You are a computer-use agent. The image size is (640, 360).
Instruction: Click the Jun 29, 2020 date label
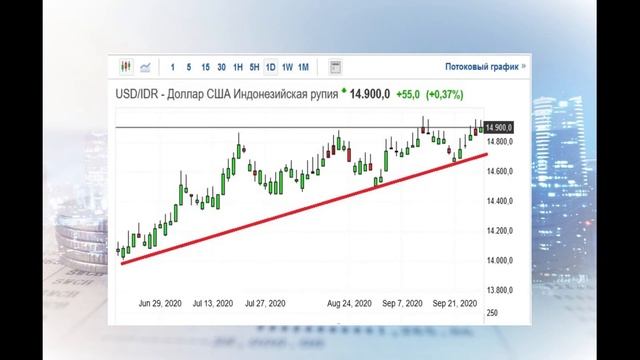(x=160, y=304)
